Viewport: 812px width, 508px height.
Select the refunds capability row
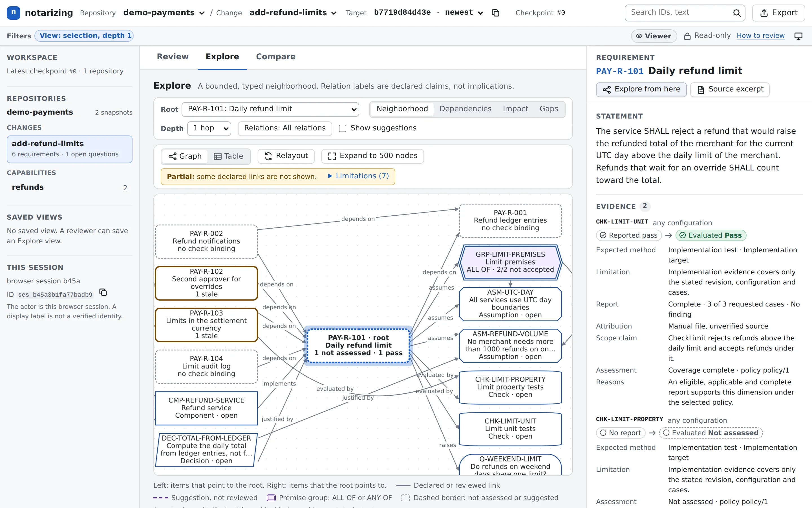click(x=69, y=187)
